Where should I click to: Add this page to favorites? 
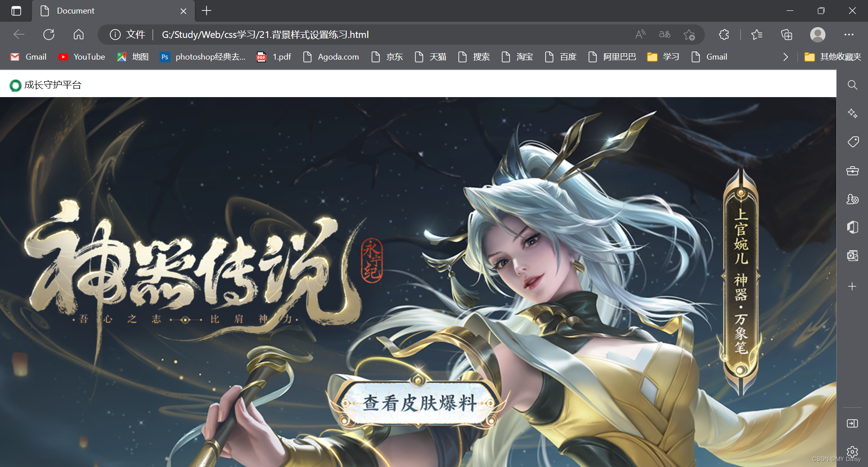pos(689,34)
